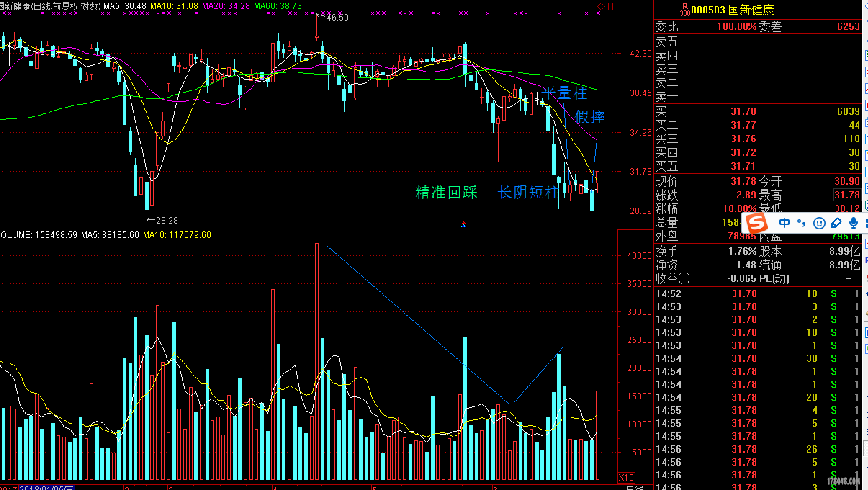The width and height of the screenshot is (868, 490).
Task: Click the 买二 price 31.77
Action: click(x=743, y=125)
